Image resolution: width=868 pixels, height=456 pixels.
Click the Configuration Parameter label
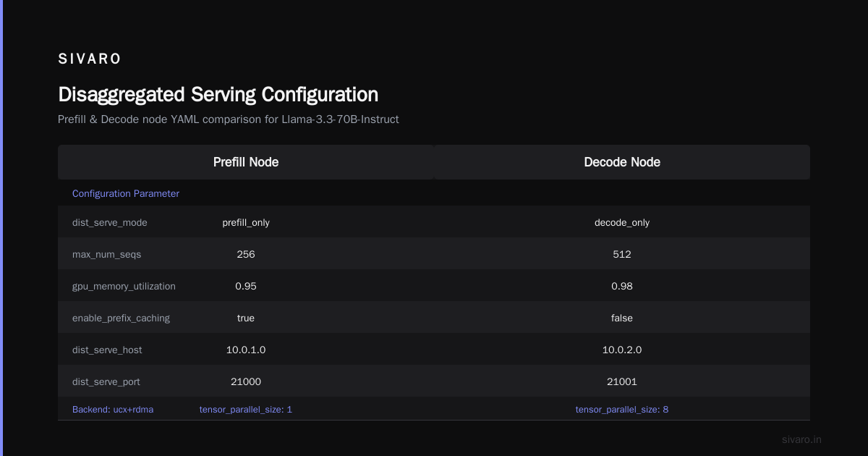point(126,194)
